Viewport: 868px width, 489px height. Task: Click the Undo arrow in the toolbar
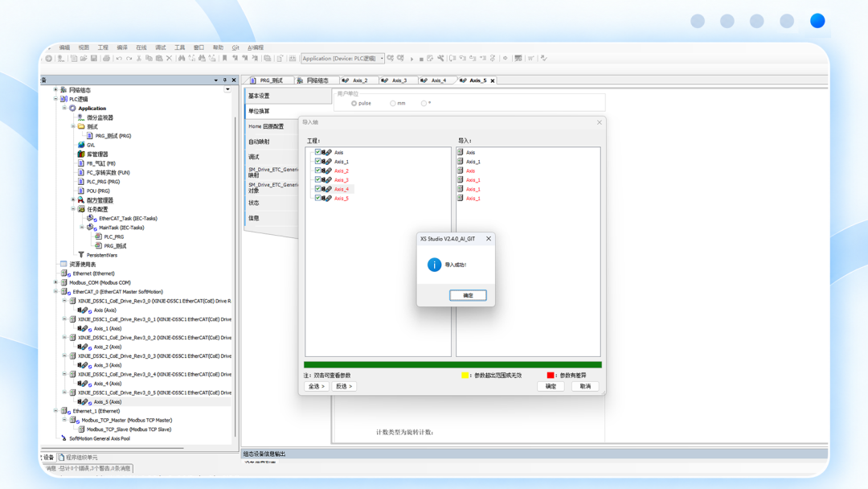(119, 58)
